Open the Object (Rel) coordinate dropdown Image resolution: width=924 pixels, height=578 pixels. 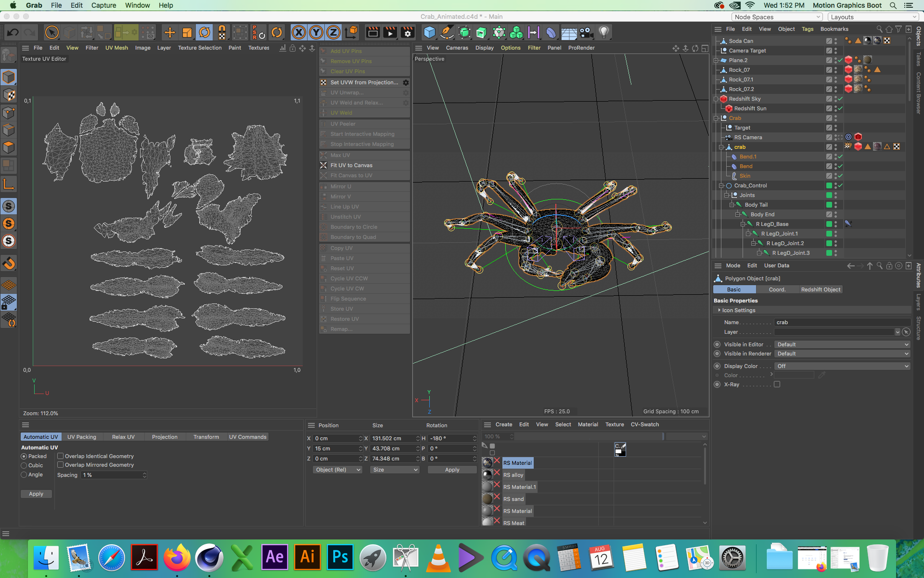337,470
